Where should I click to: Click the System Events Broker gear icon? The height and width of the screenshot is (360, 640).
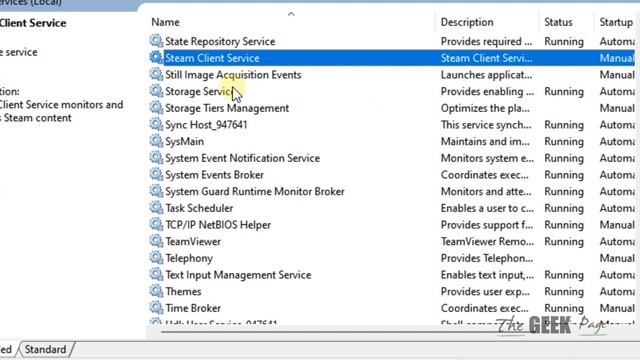point(156,174)
